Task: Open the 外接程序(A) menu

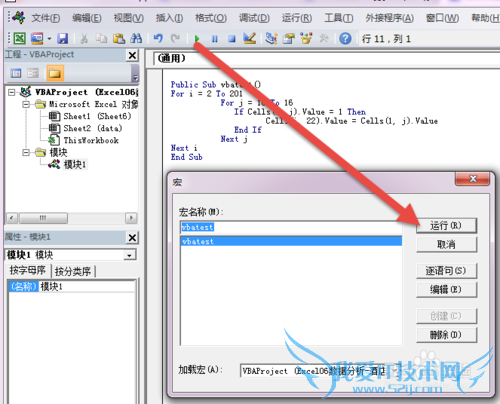Action: tap(389, 18)
